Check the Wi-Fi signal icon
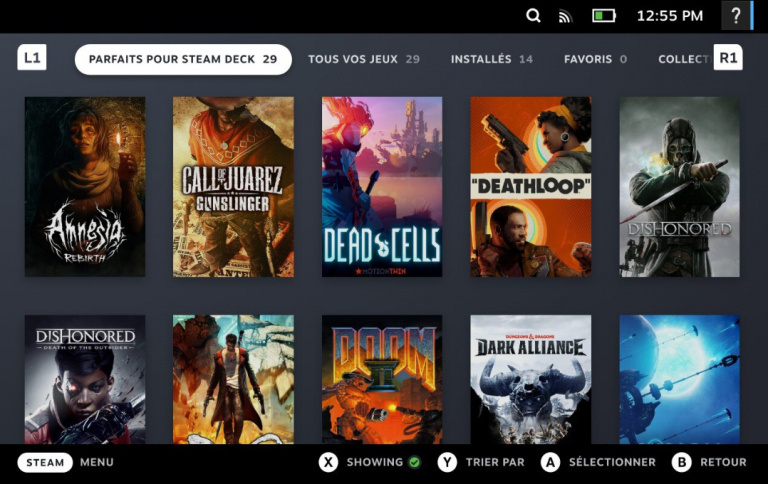768x484 pixels. [565, 17]
